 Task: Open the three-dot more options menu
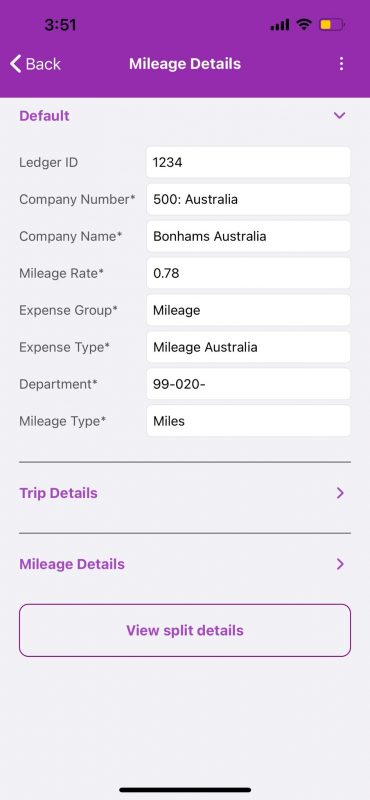[341, 64]
